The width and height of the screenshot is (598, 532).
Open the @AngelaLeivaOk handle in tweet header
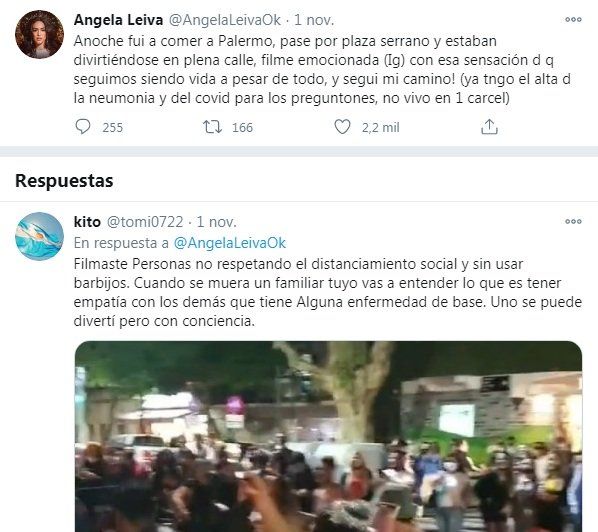coord(225,20)
